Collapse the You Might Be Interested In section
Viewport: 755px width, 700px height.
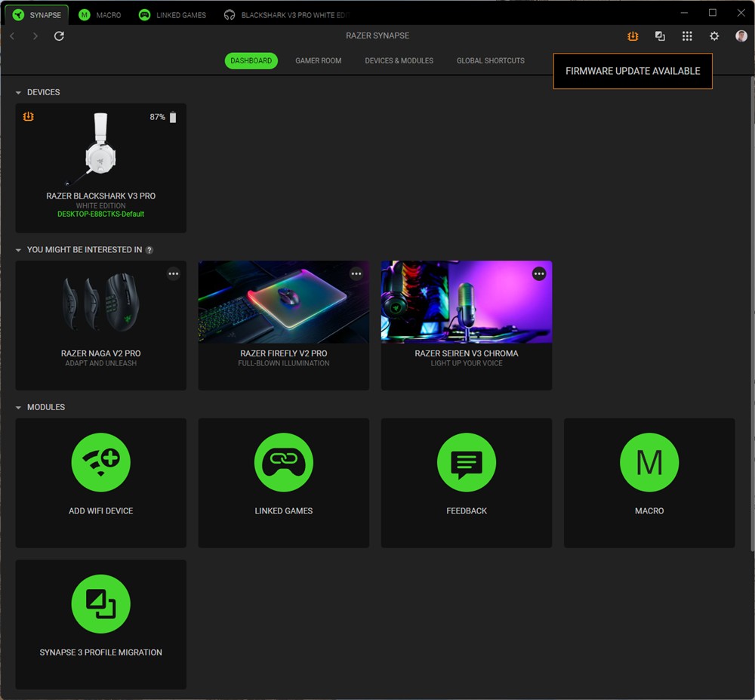click(19, 250)
